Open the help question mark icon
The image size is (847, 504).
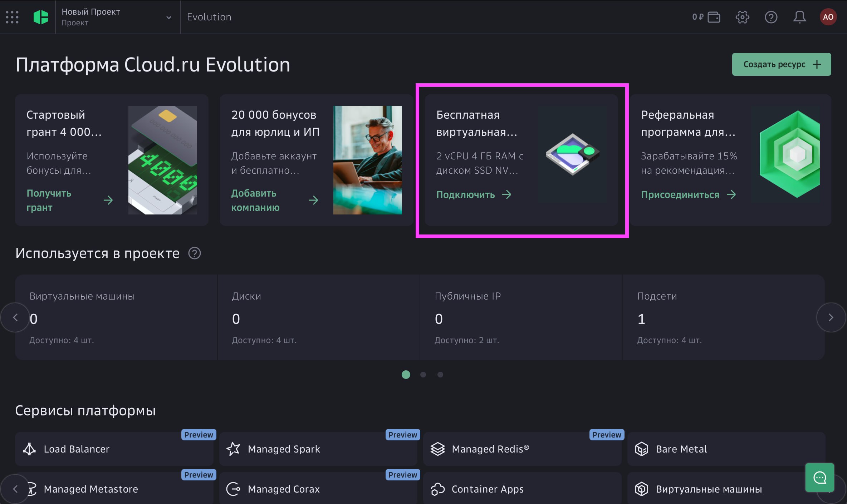coord(771,17)
